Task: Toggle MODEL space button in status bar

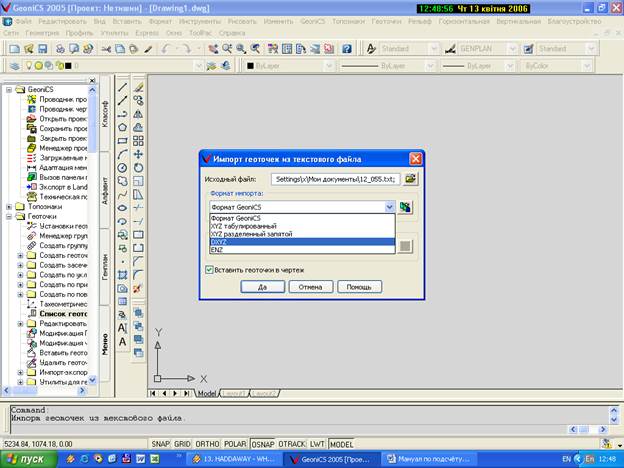Action: point(341,444)
